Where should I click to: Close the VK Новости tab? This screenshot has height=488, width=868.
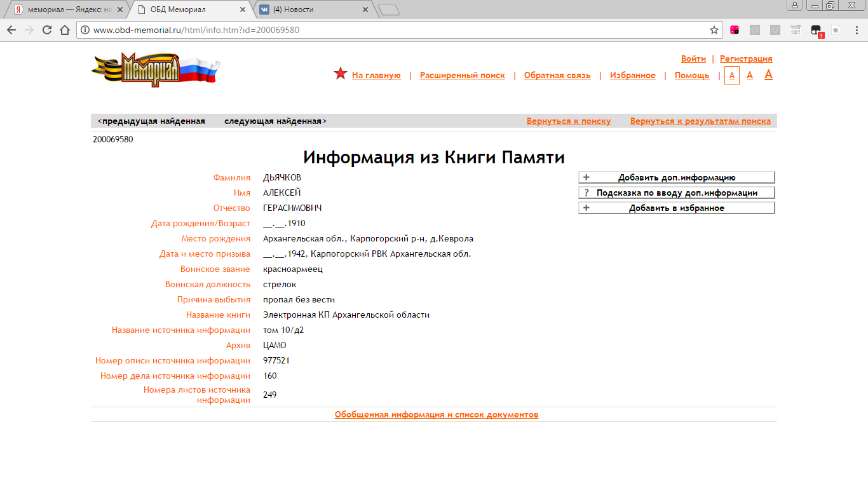[x=365, y=10]
